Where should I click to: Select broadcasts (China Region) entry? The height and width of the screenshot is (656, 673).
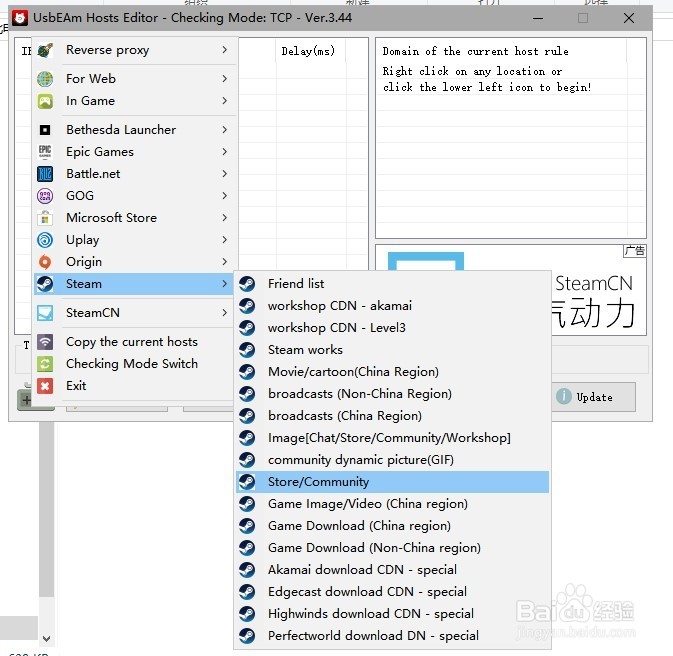392,416
